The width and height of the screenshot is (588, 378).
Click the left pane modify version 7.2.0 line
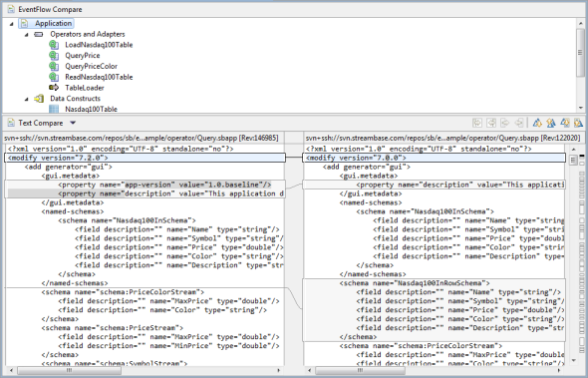click(x=146, y=158)
